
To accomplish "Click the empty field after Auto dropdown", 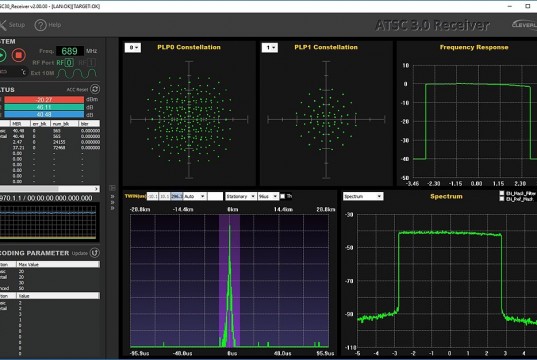I will pos(215,196).
